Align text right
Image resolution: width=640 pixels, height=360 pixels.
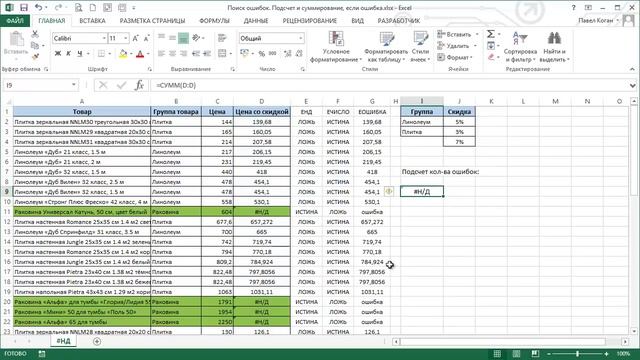[x=183, y=53]
